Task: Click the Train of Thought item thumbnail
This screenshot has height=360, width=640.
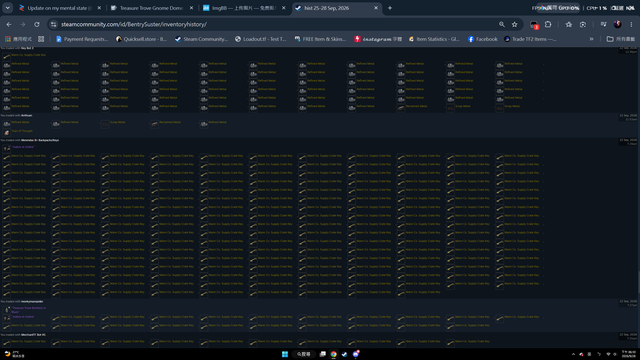Action: [7, 133]
